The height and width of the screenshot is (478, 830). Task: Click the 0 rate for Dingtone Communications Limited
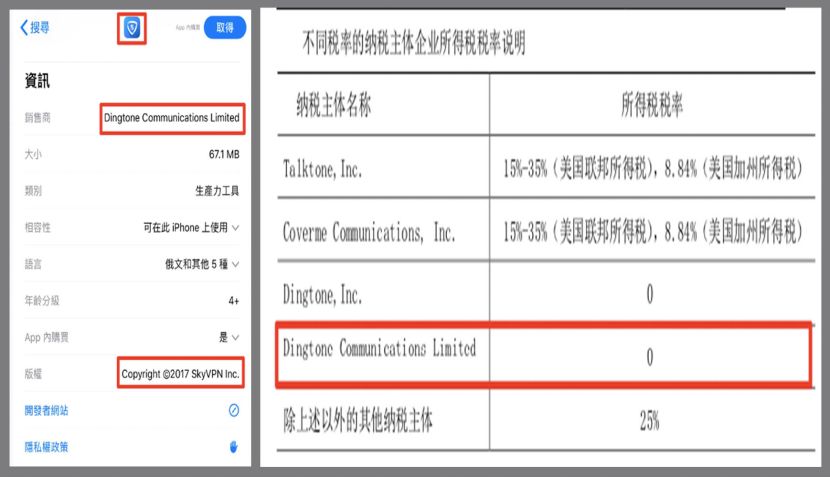[x=650, y=357]
